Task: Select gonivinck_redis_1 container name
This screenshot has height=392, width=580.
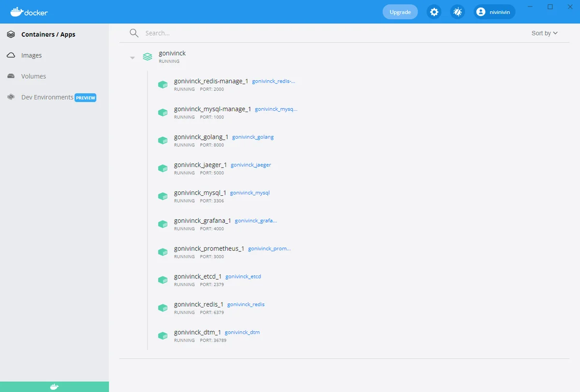Action: (x=199, y=305)
